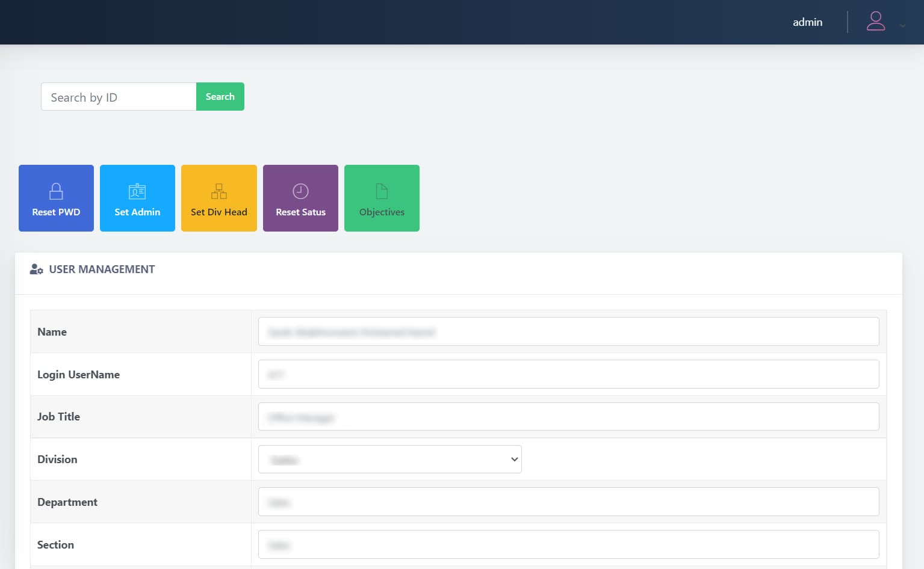Click the Job Title label
This screenshot has height=569, width=924.
[58, 417]
